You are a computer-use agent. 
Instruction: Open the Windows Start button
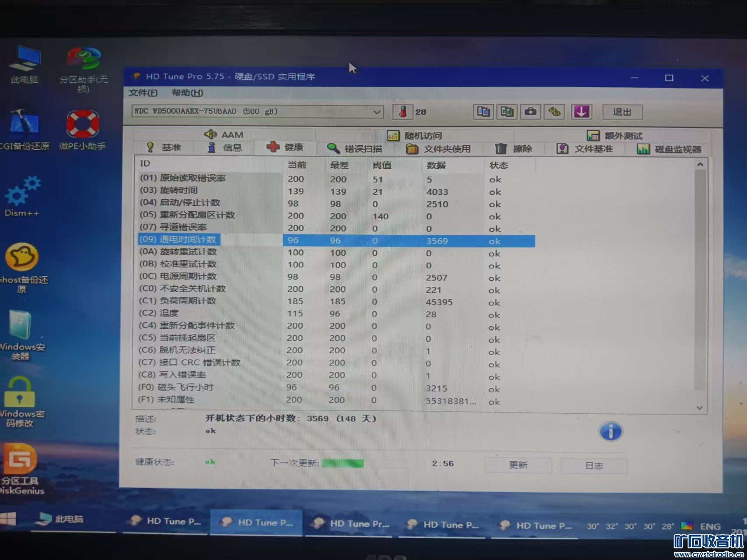pyautogui.click(x=8, y=519)
